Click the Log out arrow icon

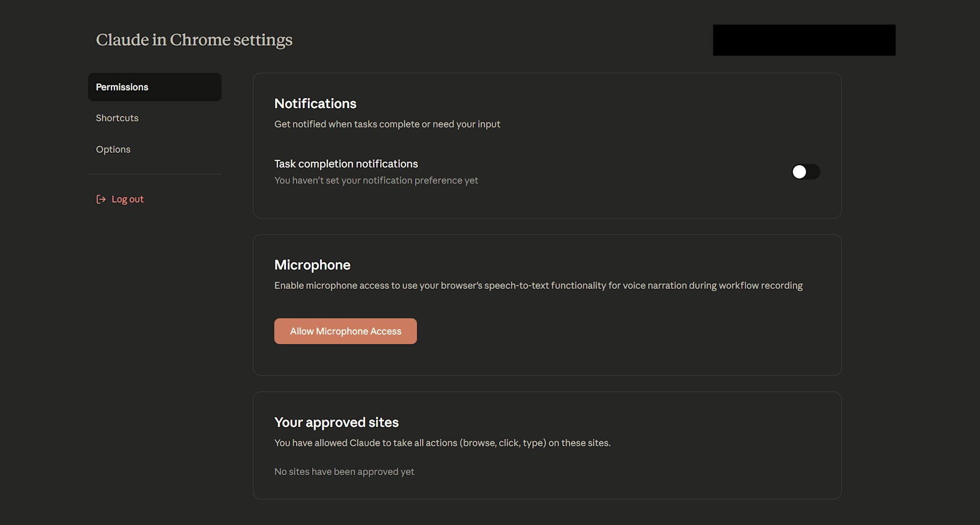[101, 199]
